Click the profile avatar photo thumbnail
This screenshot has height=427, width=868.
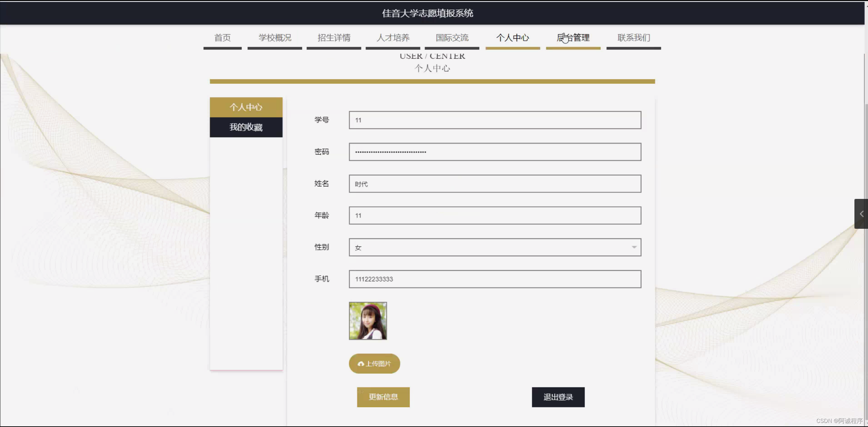[x=367, y=320]
